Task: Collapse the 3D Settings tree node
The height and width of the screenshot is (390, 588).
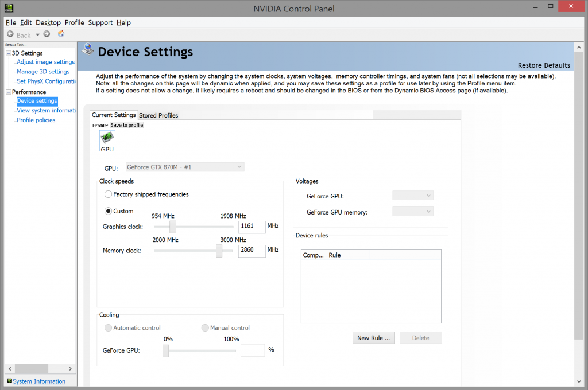Action: point(8,53)
